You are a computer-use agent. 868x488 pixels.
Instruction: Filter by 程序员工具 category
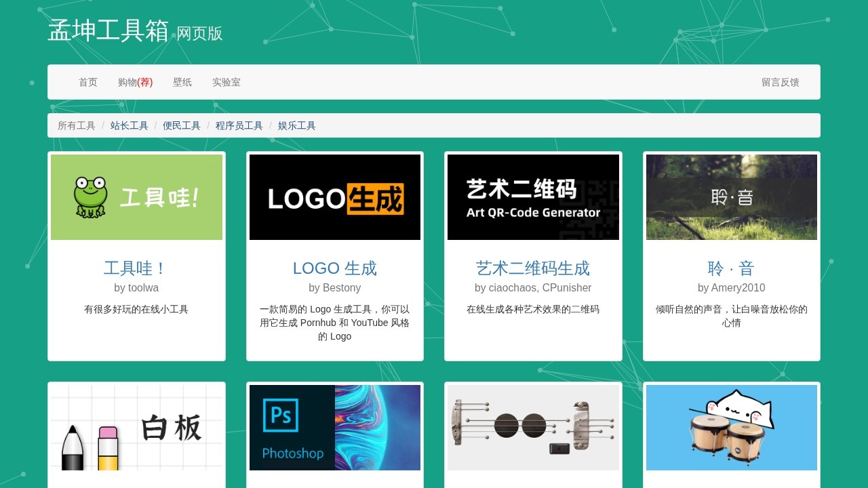point(239,125)
